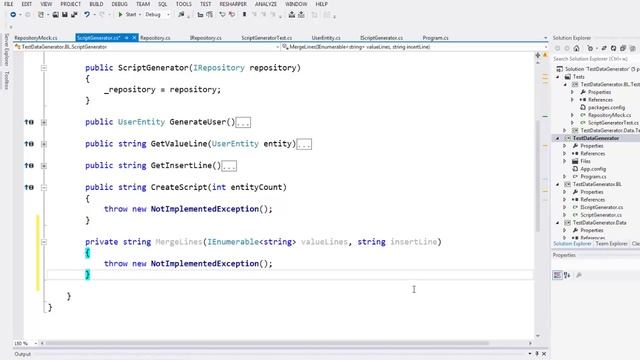Collapse all nodes in Solution Explorer
The width and height of the screenshot is (640, 360).
coord(623,48)
